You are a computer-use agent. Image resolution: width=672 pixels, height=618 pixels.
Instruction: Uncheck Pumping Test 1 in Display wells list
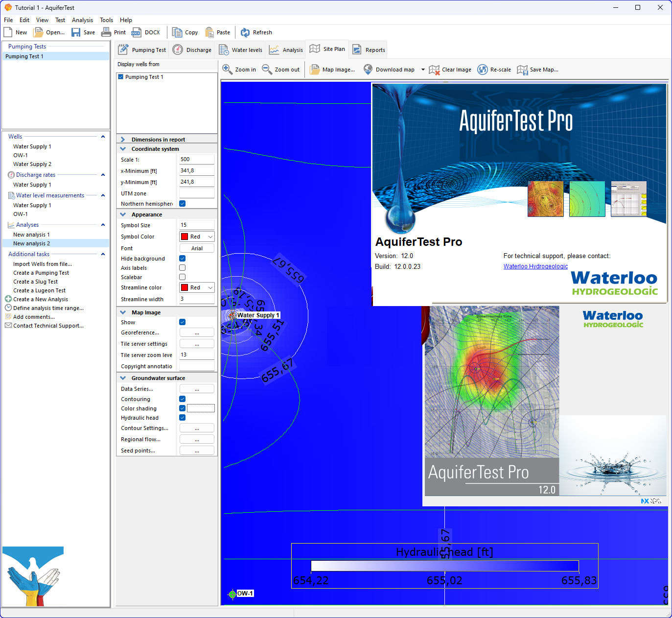click(x=120, y=77)
